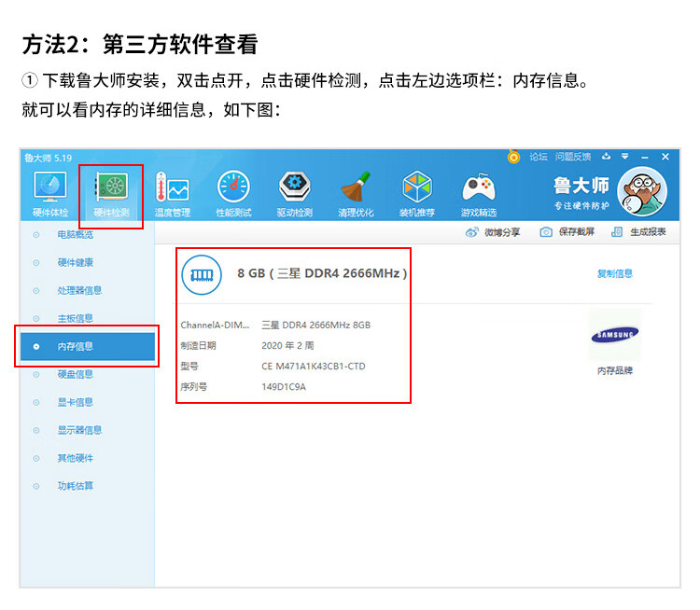
Task: Click the memory module round icon
Action: (202, 274)
